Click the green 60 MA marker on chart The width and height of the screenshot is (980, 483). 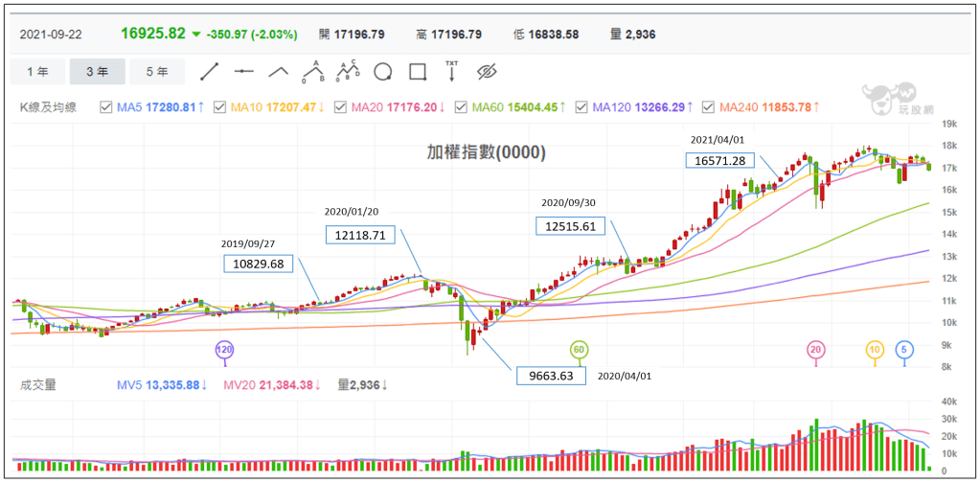pyautogui.click(x=579, y=349)
